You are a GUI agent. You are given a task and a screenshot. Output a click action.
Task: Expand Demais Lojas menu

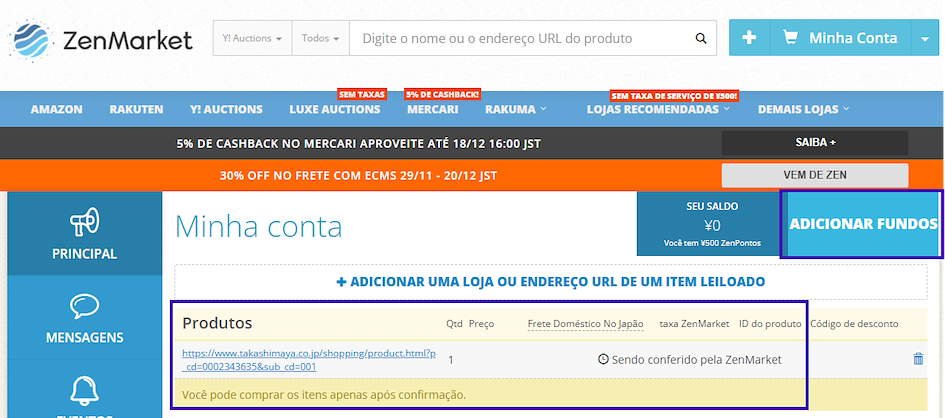click(x=803, y=109)
